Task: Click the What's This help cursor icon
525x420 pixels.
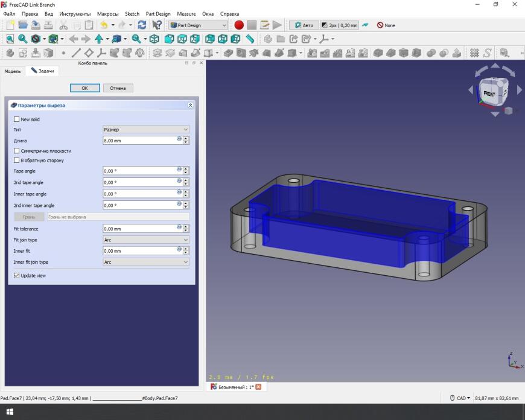Action: (157, 25)
